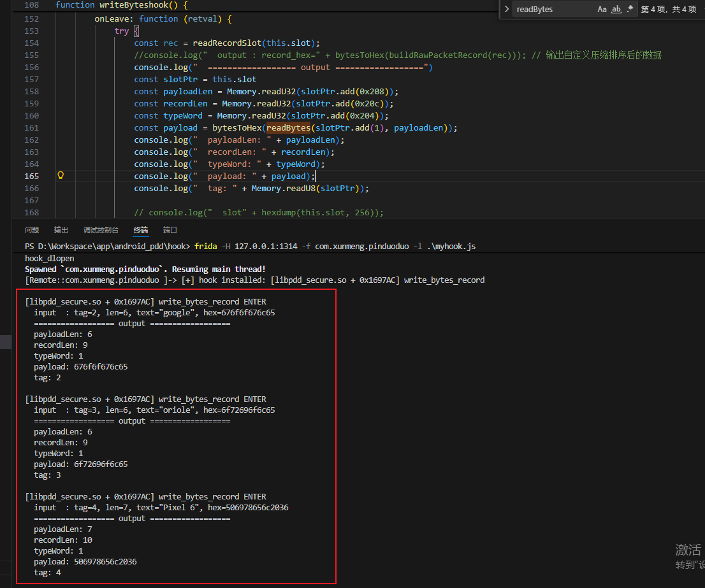Click 0x20c offset on line 159
Image resolution: width=705 pixels, height=588 pixels.
(x=367, y=104)
